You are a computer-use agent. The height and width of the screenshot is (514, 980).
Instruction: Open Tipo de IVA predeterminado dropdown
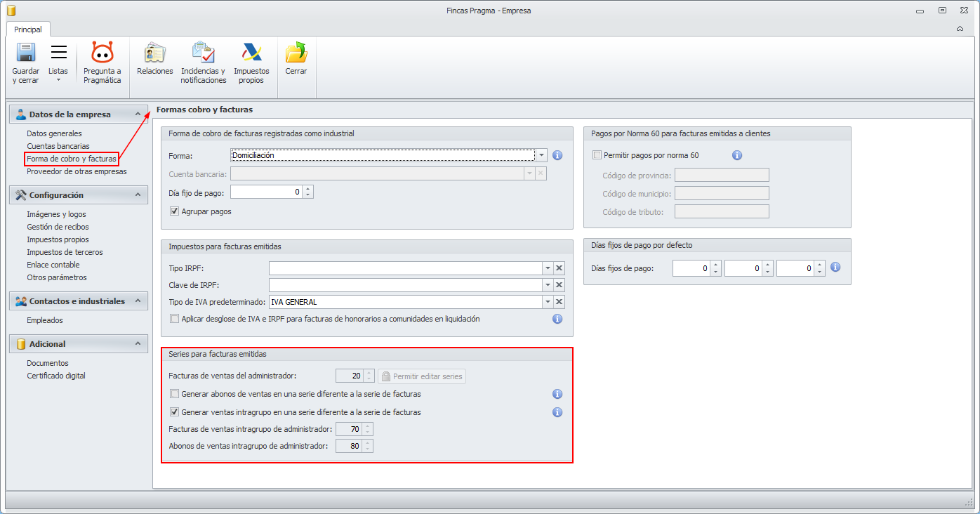548,302
